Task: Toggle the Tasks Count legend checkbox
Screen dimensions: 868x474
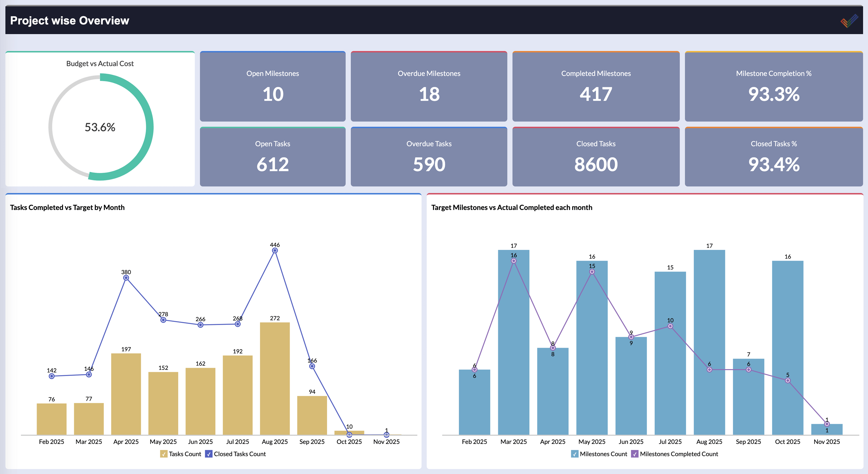Action: tap(164, 454)
